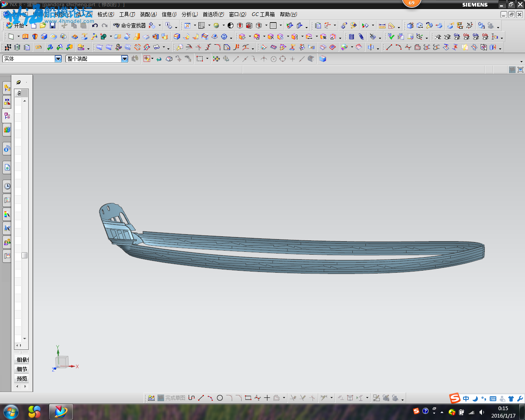Click the rectangle selection marquee icon
This screenshot has height=420, width=525.
[x=200, y=59]
